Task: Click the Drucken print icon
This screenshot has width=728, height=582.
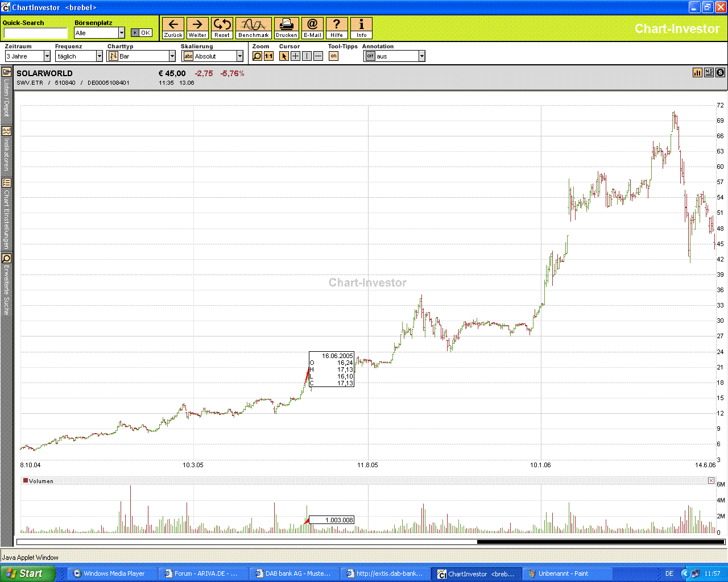Action: pyautogui.click(x=286, y=26)
